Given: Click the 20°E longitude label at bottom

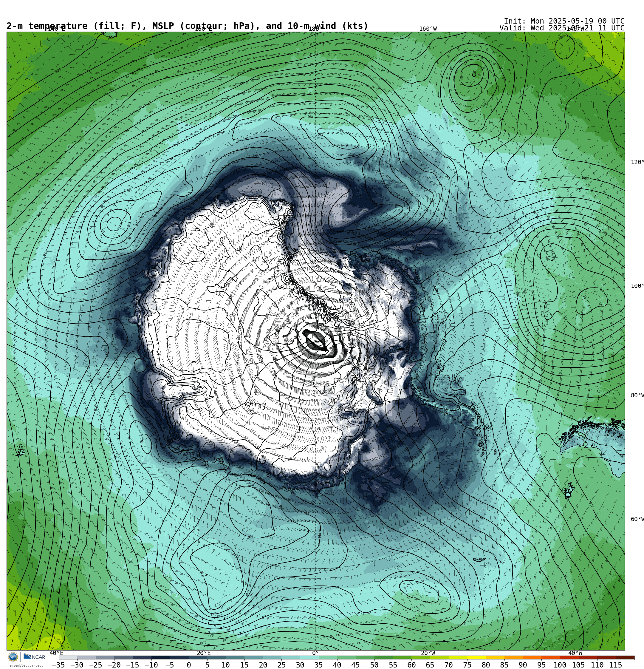Looking at the screenshot, I should point(203,653).
